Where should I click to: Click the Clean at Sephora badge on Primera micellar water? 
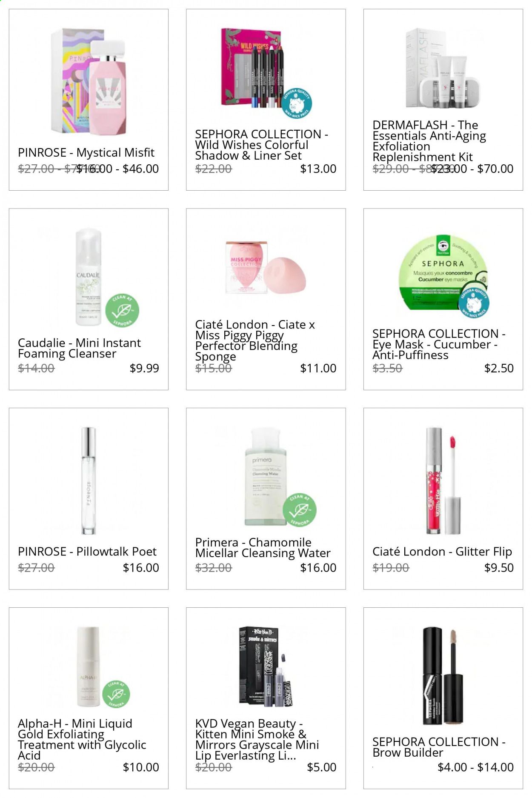pos(299,509)
